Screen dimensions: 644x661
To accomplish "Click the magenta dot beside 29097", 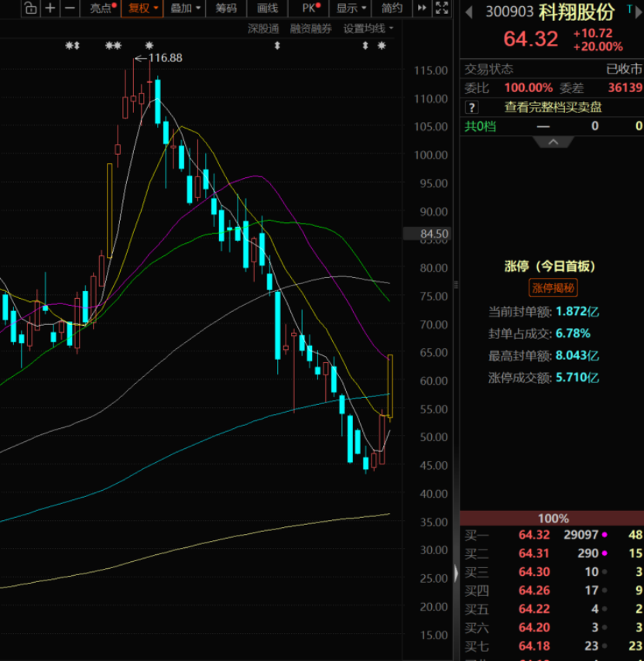I will click(605, 535).
